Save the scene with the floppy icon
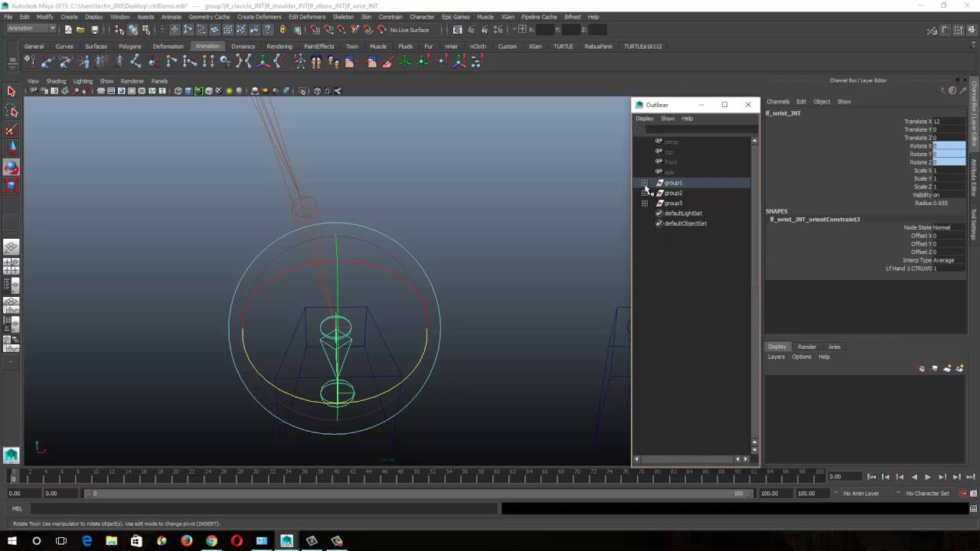Image resolution: width=980 pixels, height=551 pixels. (94, 30)
